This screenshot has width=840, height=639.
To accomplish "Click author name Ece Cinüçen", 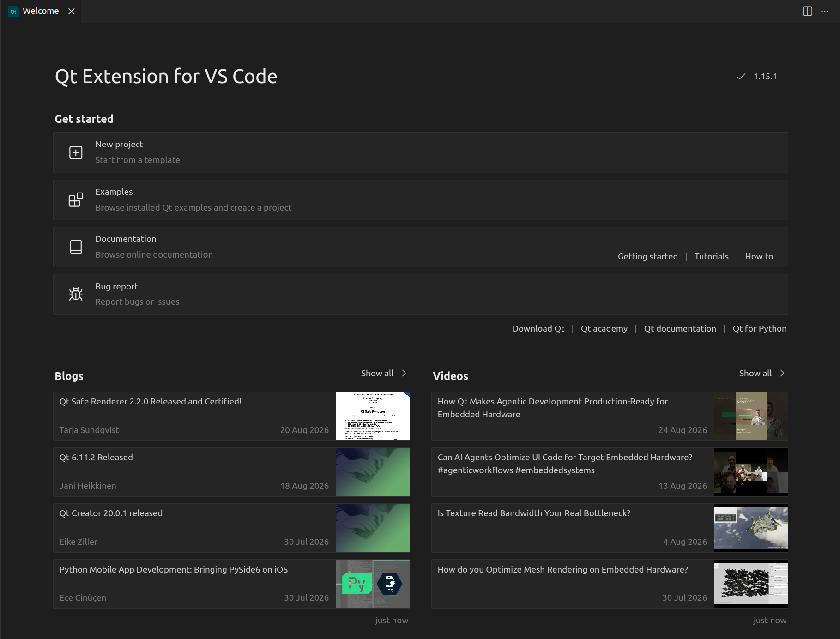I will tap(83, 597).
